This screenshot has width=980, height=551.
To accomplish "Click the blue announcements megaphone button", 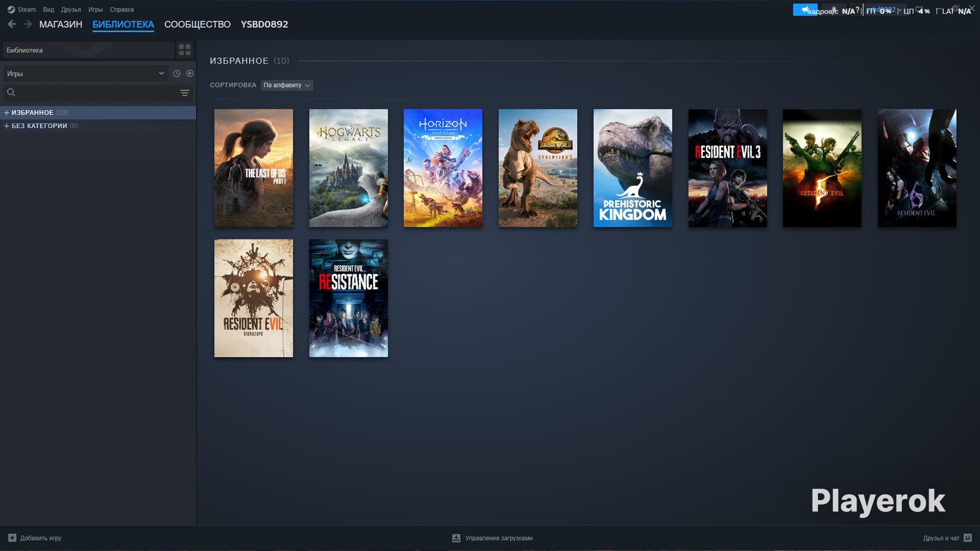I will coord(805,10).
